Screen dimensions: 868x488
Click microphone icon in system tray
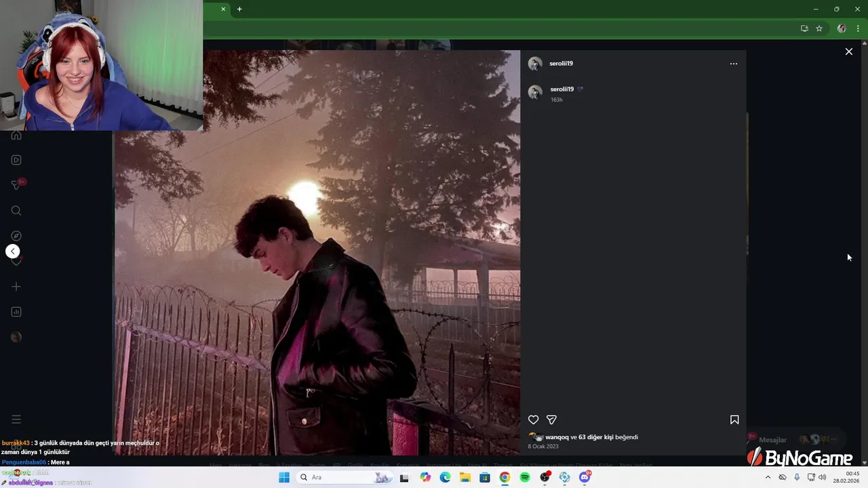point(797,477)
